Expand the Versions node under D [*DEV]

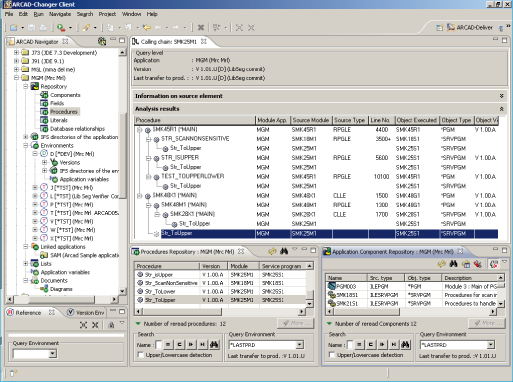[x=44, y=162]
